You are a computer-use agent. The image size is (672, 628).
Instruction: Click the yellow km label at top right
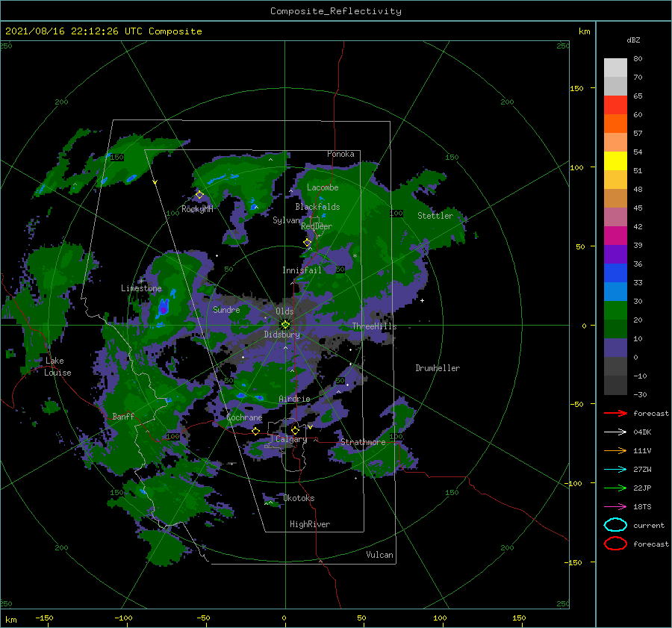tap(584, 31)
